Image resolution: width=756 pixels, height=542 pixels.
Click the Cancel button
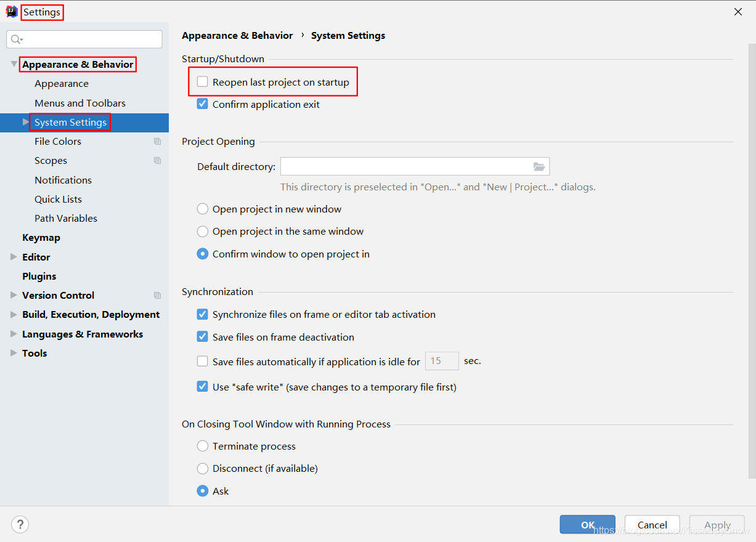[652, 525]
